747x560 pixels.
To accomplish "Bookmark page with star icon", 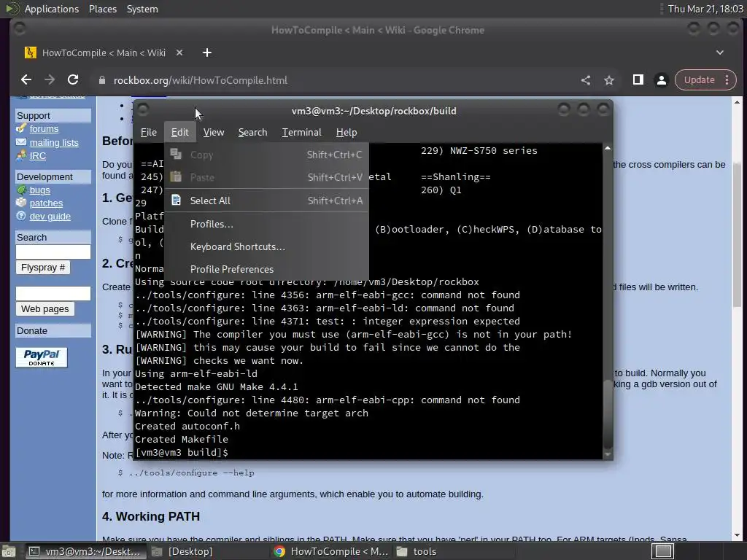I will [609, 80].
